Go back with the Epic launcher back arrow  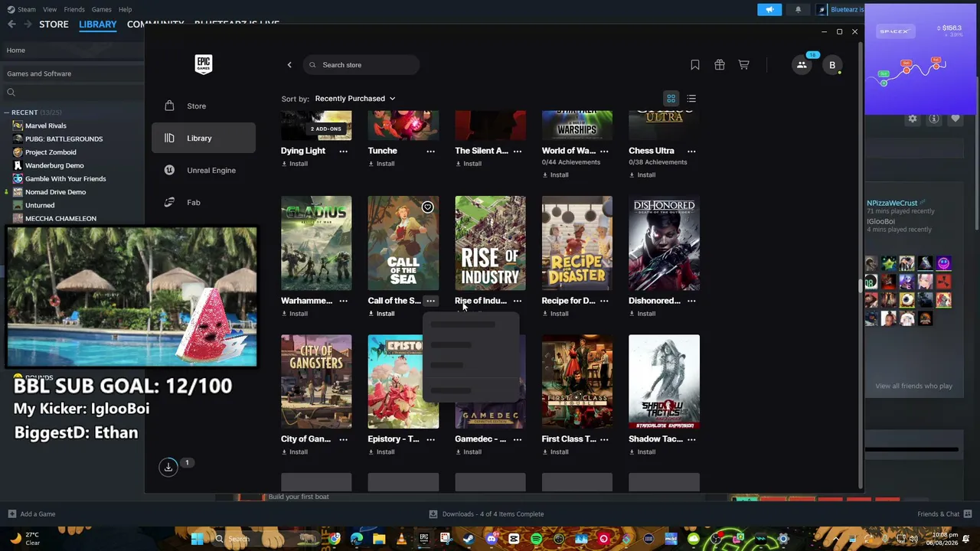[289, 65]
